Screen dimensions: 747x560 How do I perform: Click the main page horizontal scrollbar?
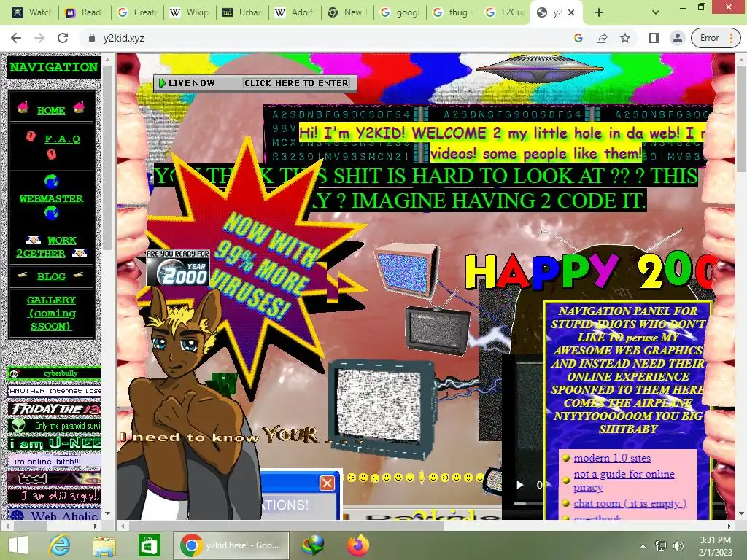point(286,526)
